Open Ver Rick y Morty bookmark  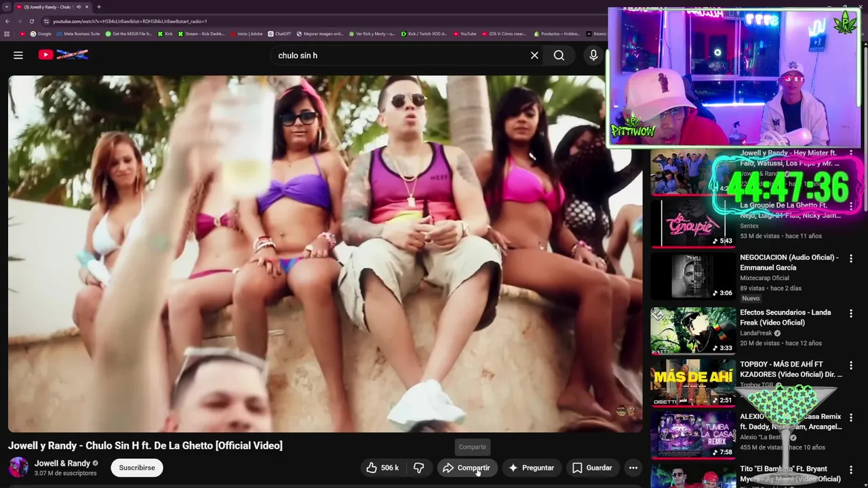[x=372, y=34]
